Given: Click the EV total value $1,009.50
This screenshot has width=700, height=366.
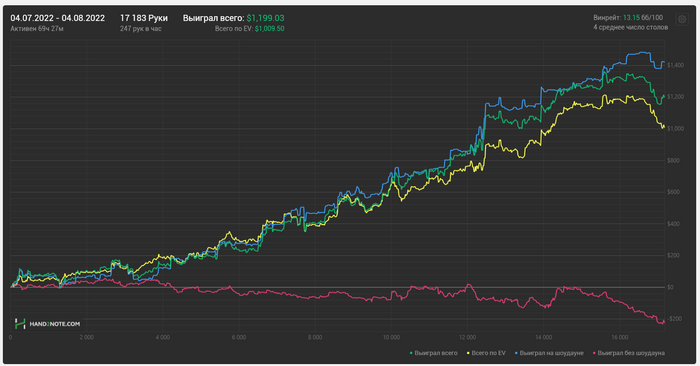Looking at the screenshot, I should pyautogui.click(x=270, y=29).
